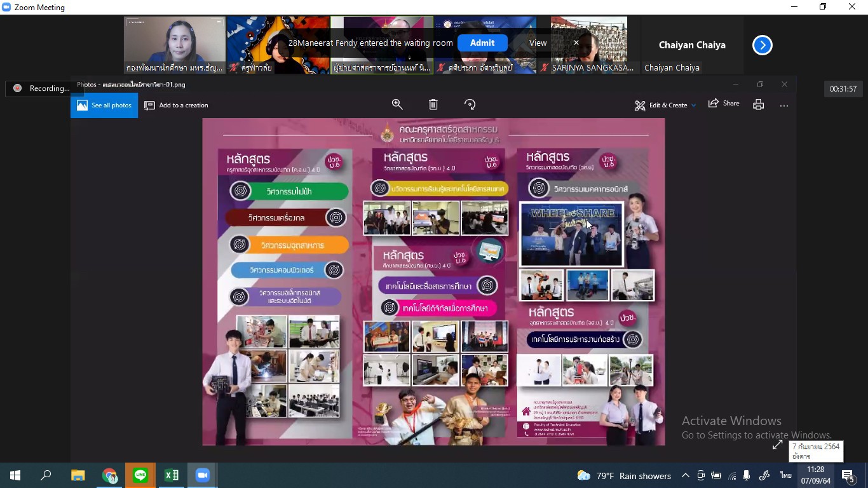Click the Meet Now camera tray icon
This screenshot has width=868, height=488.
click(701, 476)
